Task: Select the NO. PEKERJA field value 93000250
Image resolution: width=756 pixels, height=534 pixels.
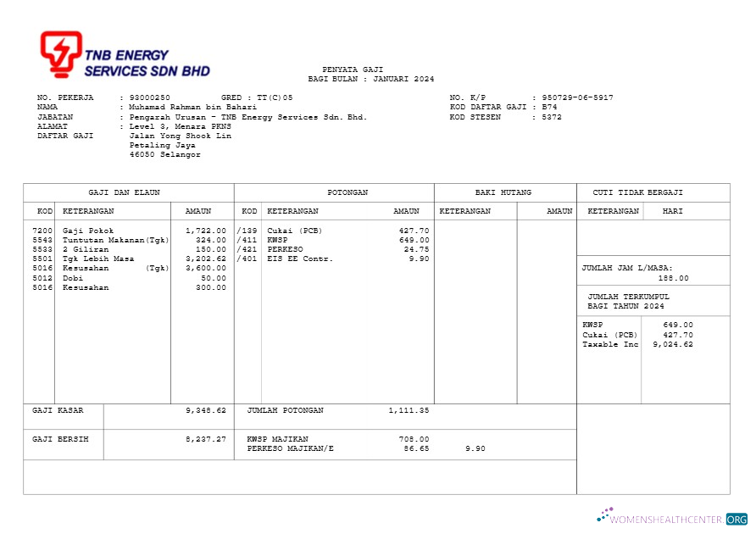Action: click(148, 97)
